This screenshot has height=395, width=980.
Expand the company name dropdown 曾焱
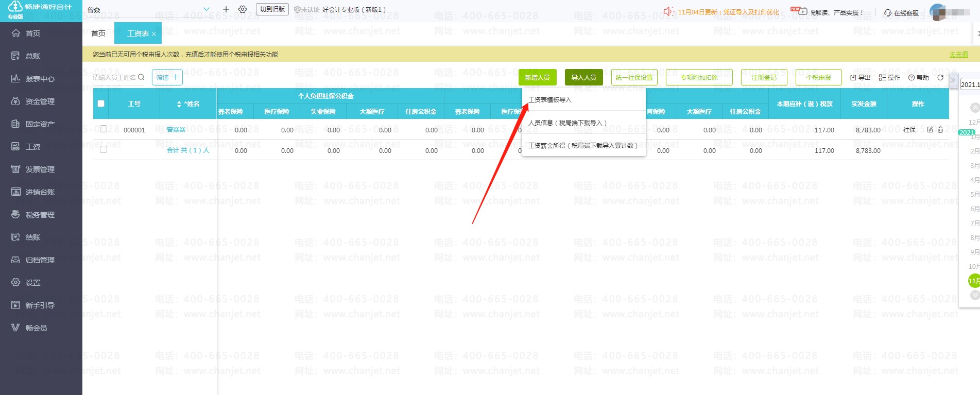click(207, 10)
